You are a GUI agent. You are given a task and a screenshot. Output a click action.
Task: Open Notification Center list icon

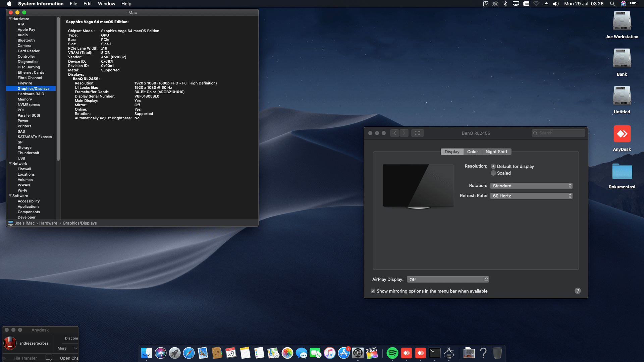coord(633,4)
